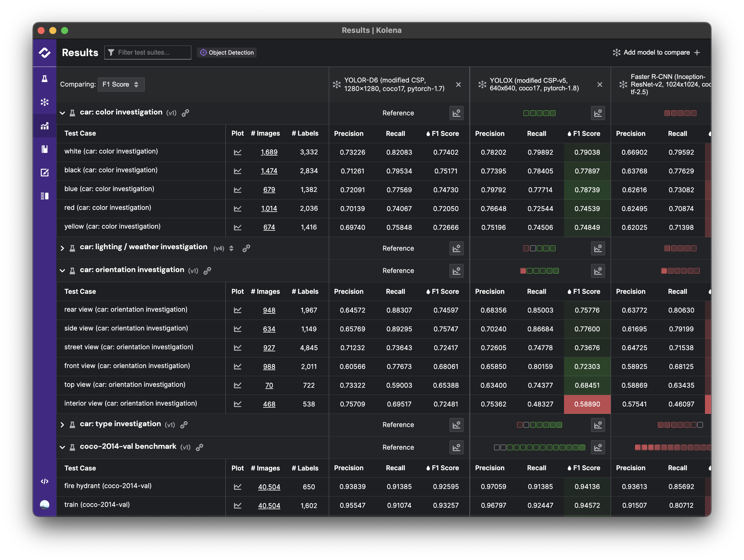
Task: Open the list panel sidebar icon
Action: 44,196
